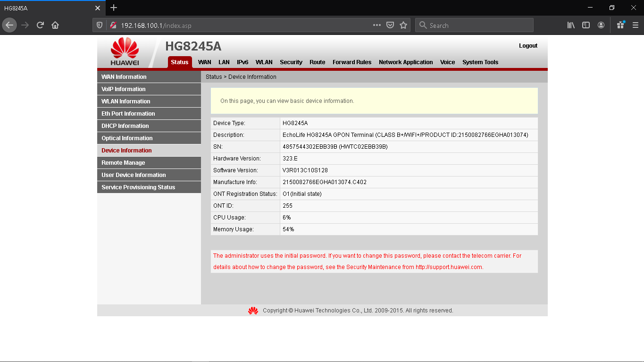Open the extensions puzzle icon
The image size is (644, 362).
620,25
